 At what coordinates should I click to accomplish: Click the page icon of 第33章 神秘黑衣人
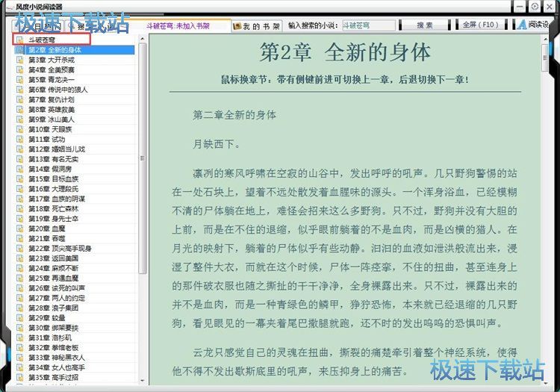point(20,358)
